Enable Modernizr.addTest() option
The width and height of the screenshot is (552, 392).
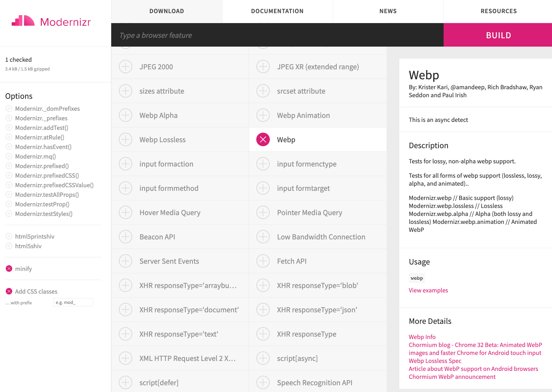click(9, 127)
